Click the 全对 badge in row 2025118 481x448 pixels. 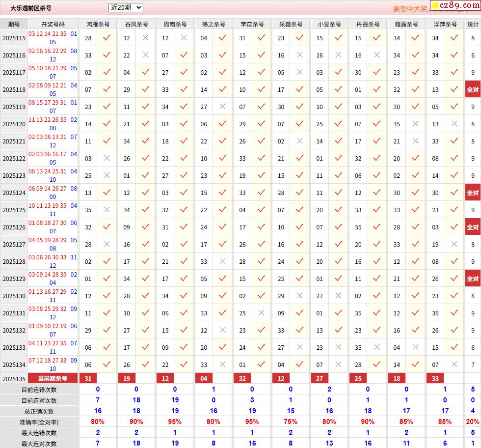click(473, 89)
